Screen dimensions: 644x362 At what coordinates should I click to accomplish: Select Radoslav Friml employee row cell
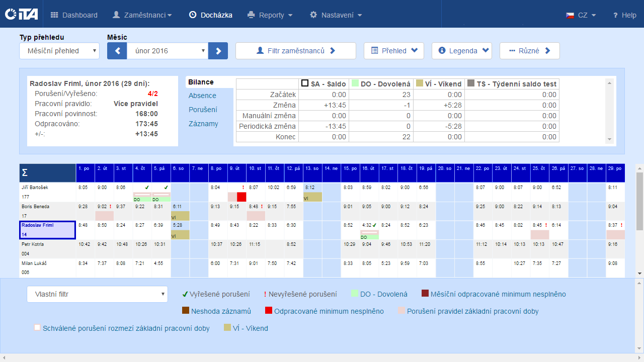(47, 230)
